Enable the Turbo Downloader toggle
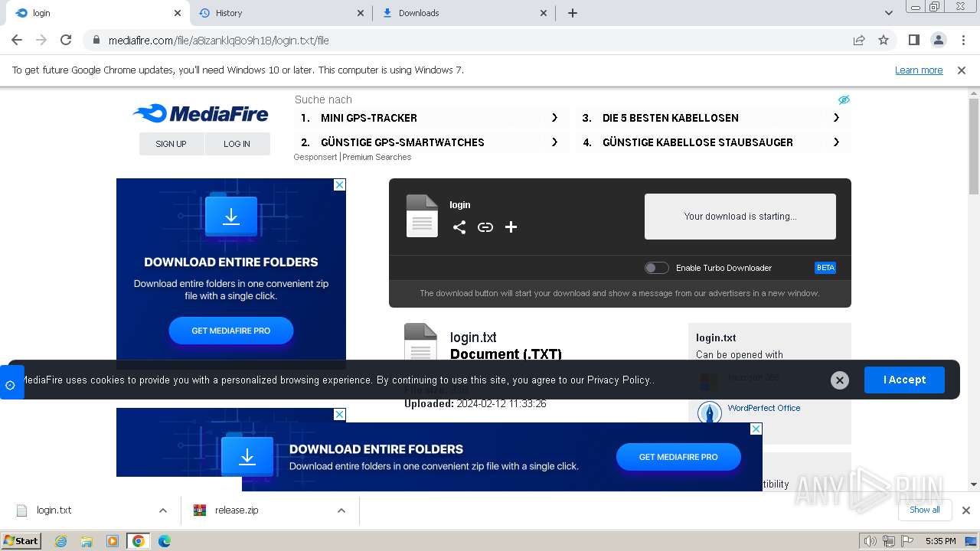This screenshot has height=551, width=980. (656, 268)
